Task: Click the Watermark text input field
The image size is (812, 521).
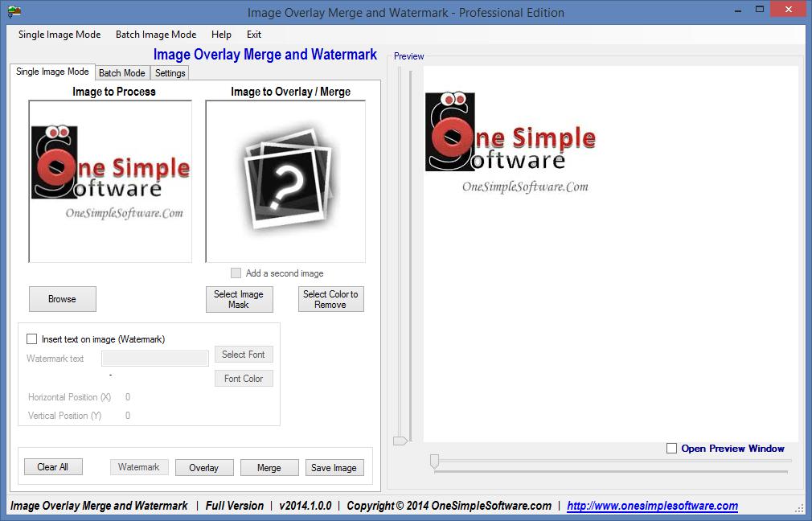Action: (155, 359)
